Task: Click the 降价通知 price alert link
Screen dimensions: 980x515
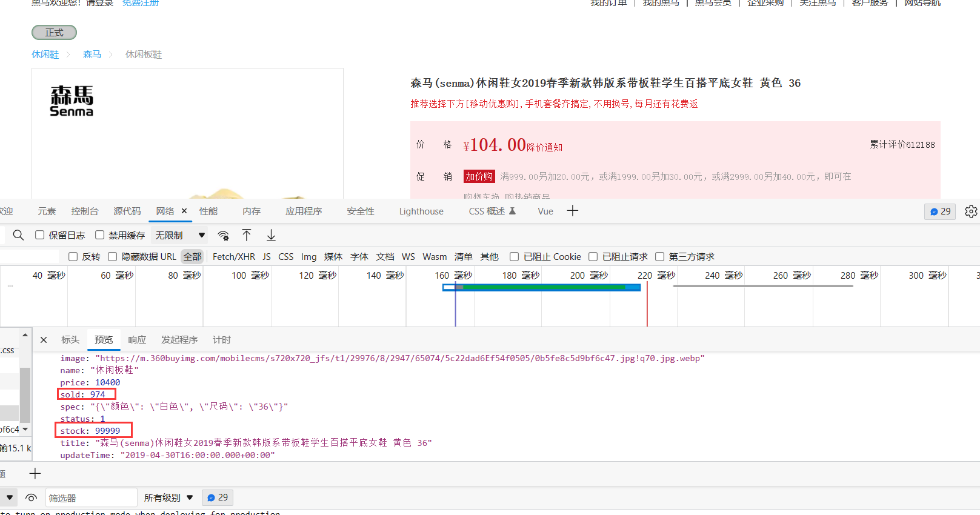Action: point(545,147)
